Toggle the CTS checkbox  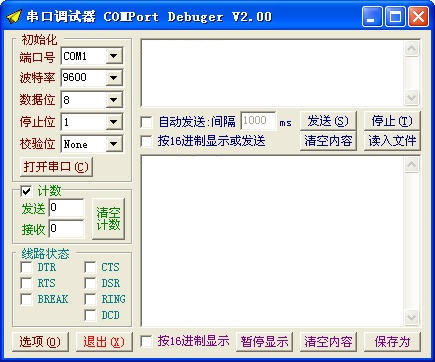[90, 267]
